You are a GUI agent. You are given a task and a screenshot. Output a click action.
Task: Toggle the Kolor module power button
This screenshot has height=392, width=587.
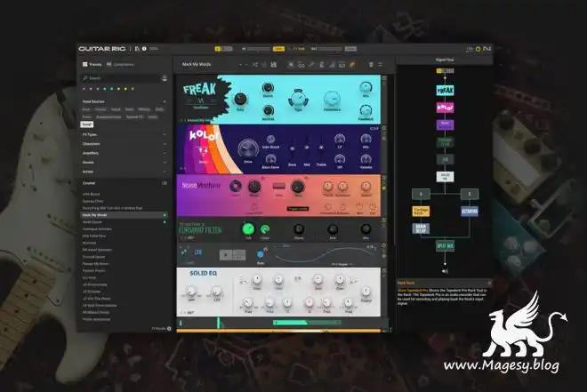pyautogui.click(x=383, y=128)
